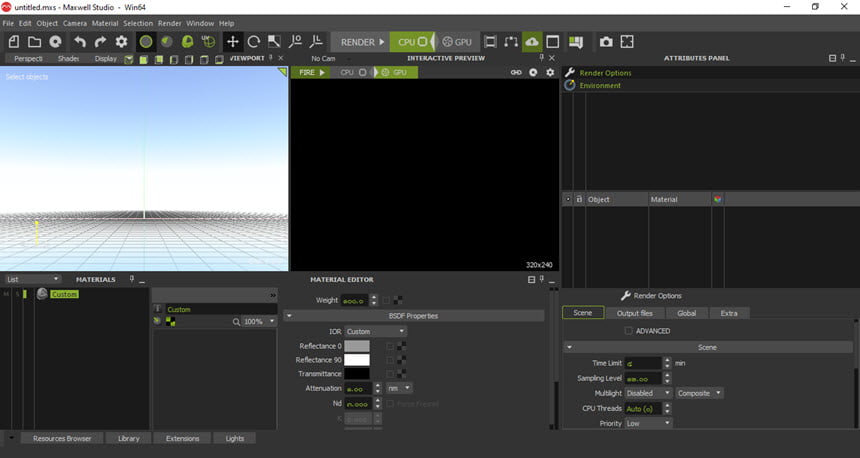
Task: Click the Redo arrow icon
Action: coord(100,42)
